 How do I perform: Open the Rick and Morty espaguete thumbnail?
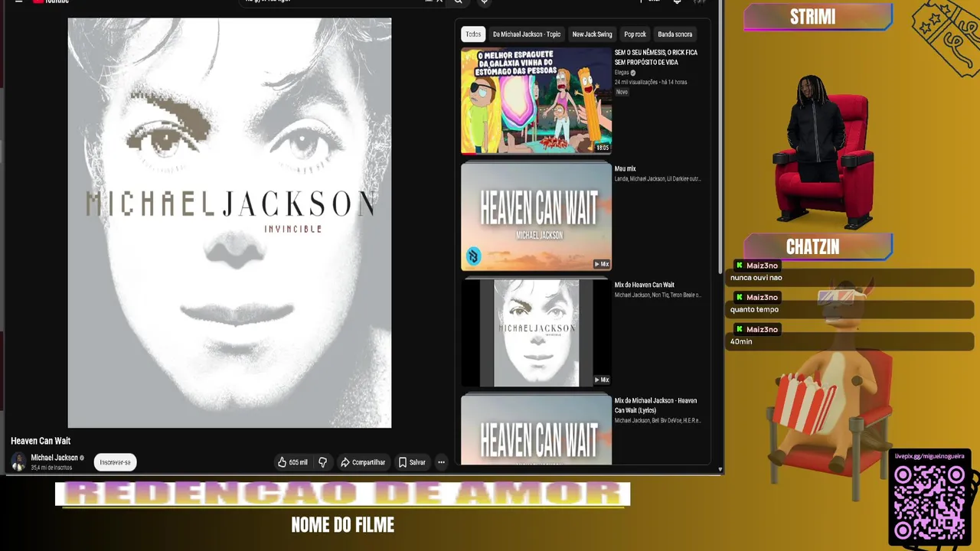tap(536, 100)
